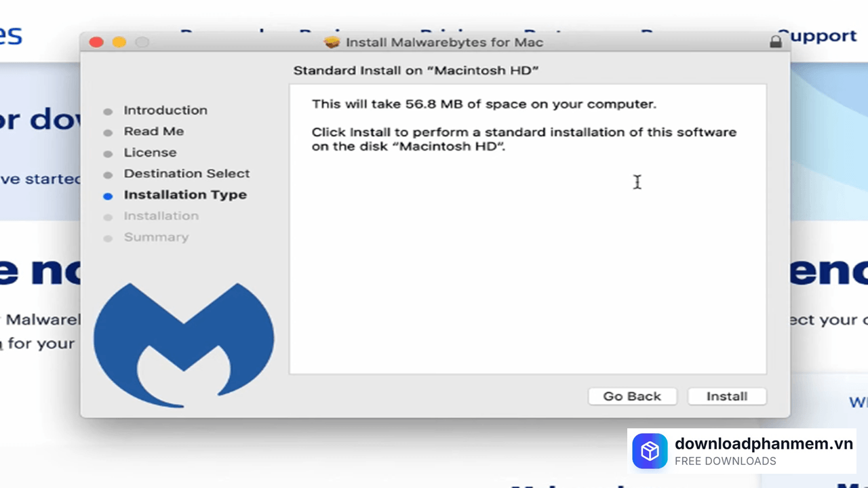Click the Go Back button

click(x=632, y=396)
